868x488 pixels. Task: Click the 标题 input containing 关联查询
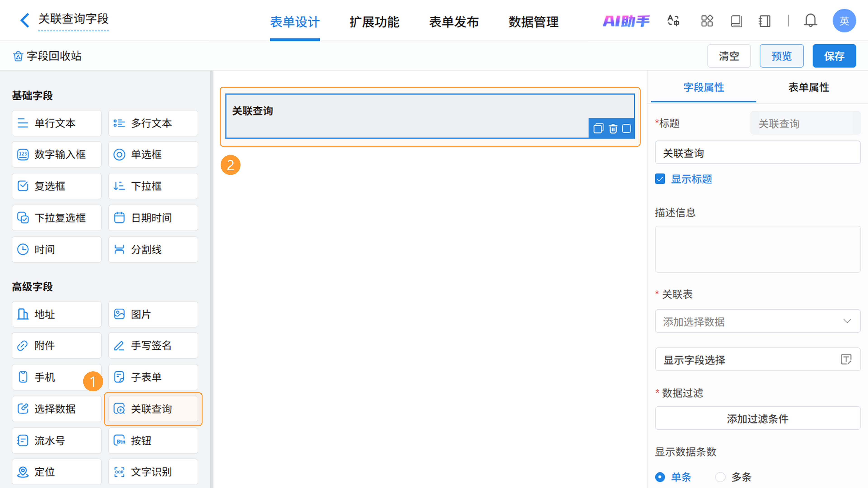point(757,152)
